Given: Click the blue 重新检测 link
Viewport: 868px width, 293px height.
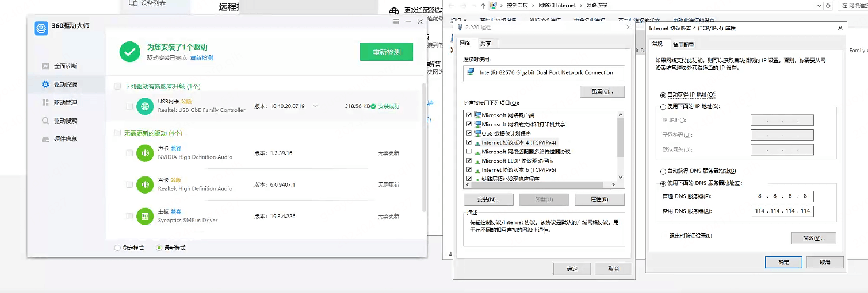Looking at the screenshot, I should pyautogui.click(x=202, y=57).
